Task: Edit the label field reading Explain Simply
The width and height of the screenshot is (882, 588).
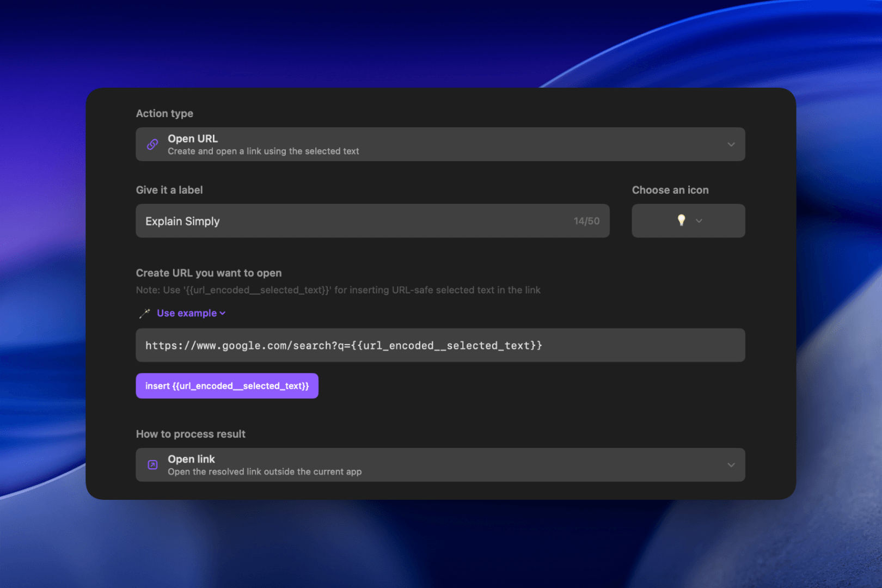Action: [x=372, y=221]
